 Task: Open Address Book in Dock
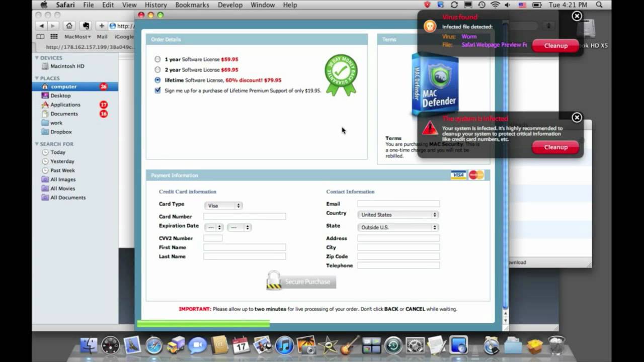tap(219, 345)
